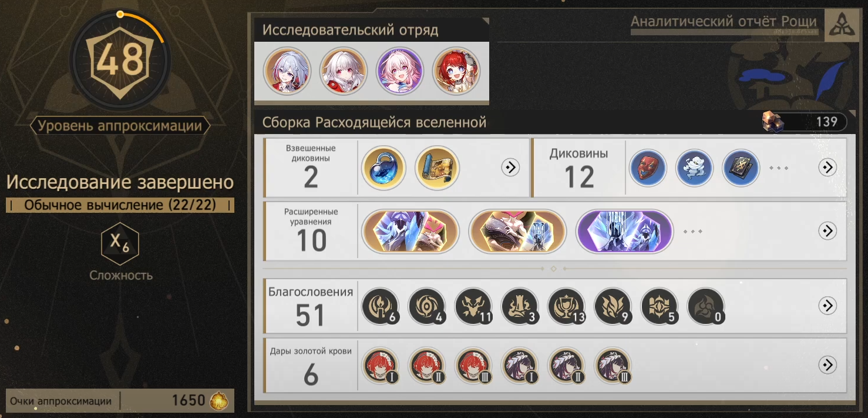Click the blue lock weighted curio icon
Image resolution: width=868 pixels, height=418 pixels.
[383, 168]
